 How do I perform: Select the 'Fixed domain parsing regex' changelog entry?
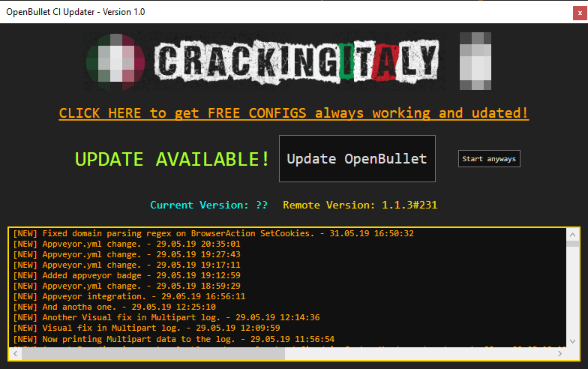[x=213, y=233]
